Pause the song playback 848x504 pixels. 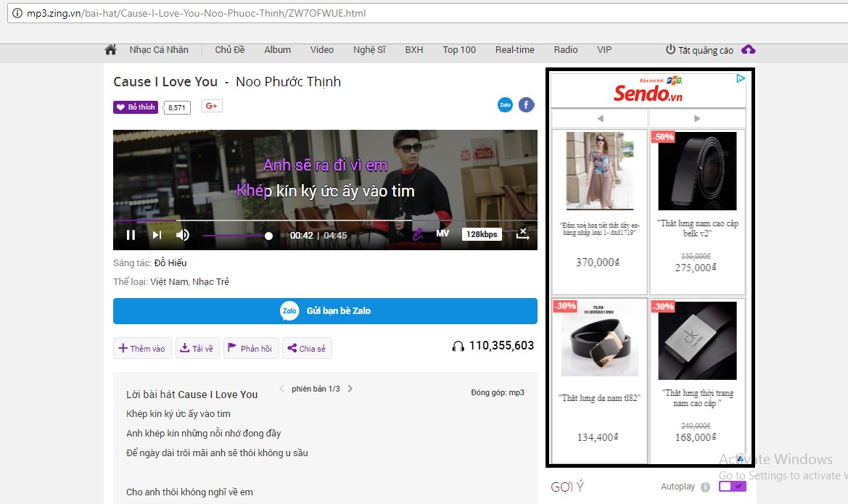coord(131,235)
